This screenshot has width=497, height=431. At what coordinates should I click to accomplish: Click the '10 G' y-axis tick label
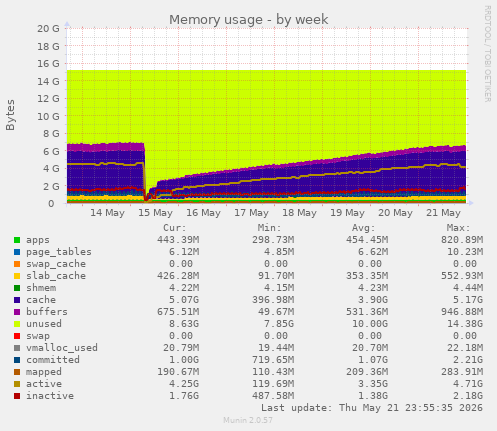48,116
